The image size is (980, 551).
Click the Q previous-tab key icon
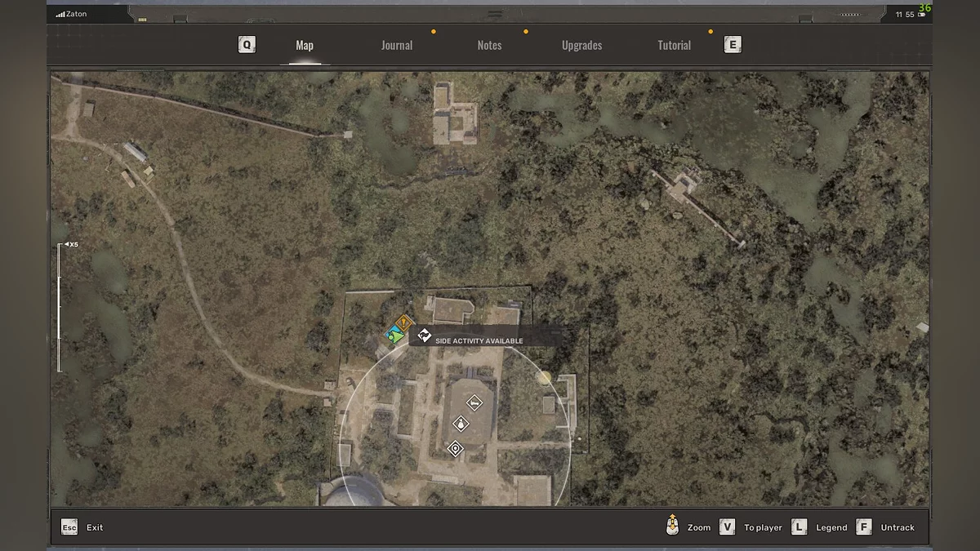(x=247, y=45)
